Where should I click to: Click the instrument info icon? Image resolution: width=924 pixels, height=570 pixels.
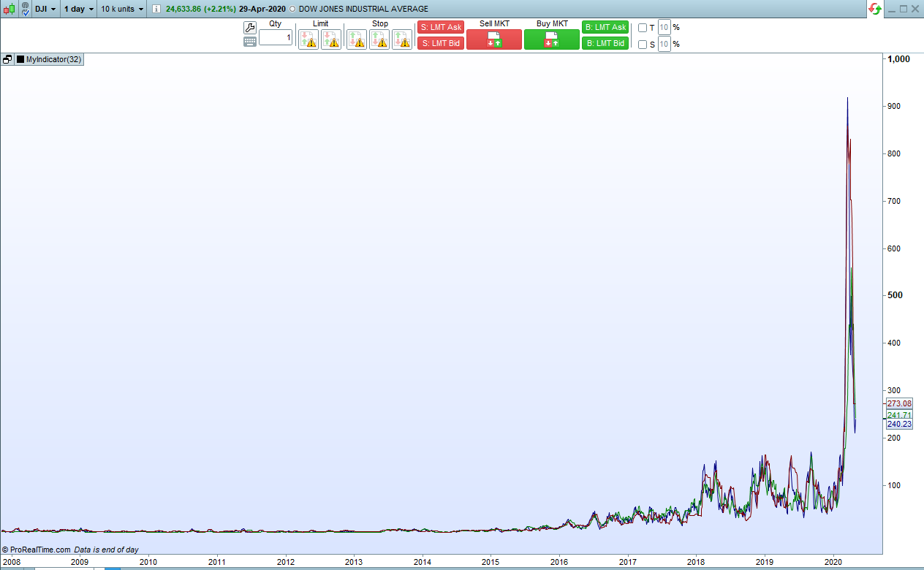click(156, 9)
